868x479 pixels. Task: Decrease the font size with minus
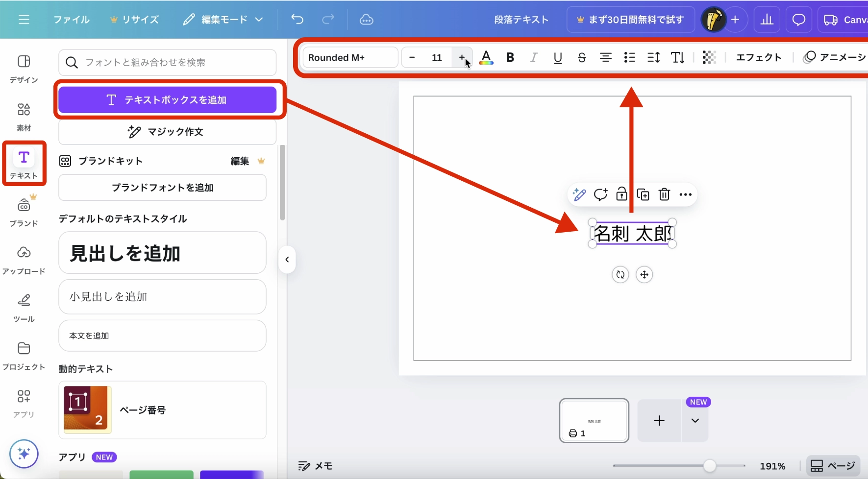point(412,58)
